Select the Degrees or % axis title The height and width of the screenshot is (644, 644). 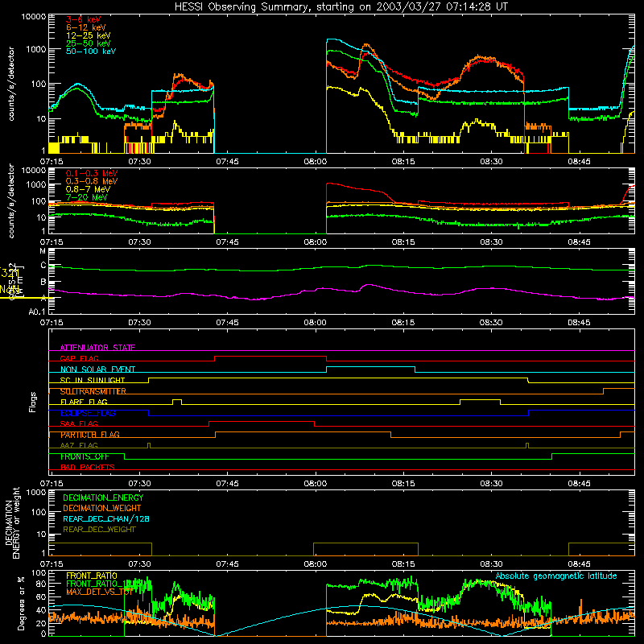20,603
